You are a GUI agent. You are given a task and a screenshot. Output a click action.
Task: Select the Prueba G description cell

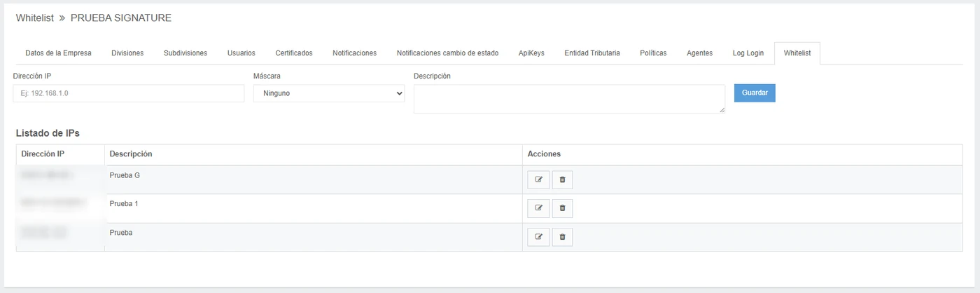tap(314, 179)
